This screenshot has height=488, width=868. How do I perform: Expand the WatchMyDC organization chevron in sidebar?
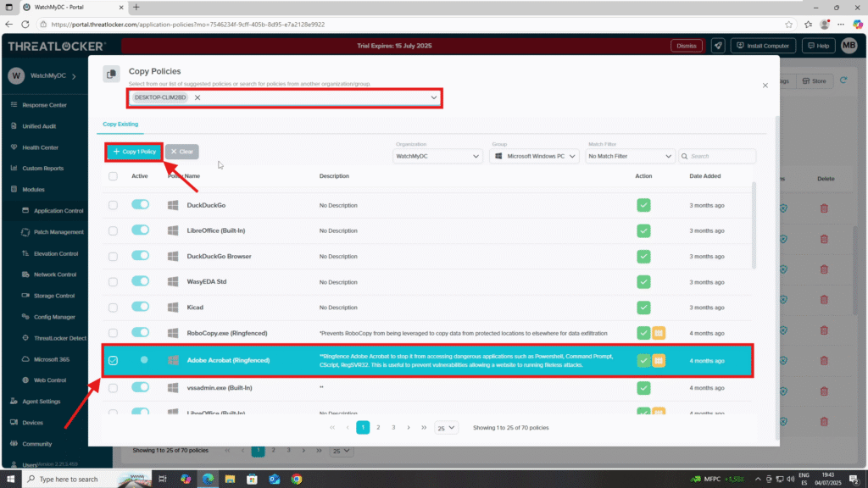pos(75,75)
